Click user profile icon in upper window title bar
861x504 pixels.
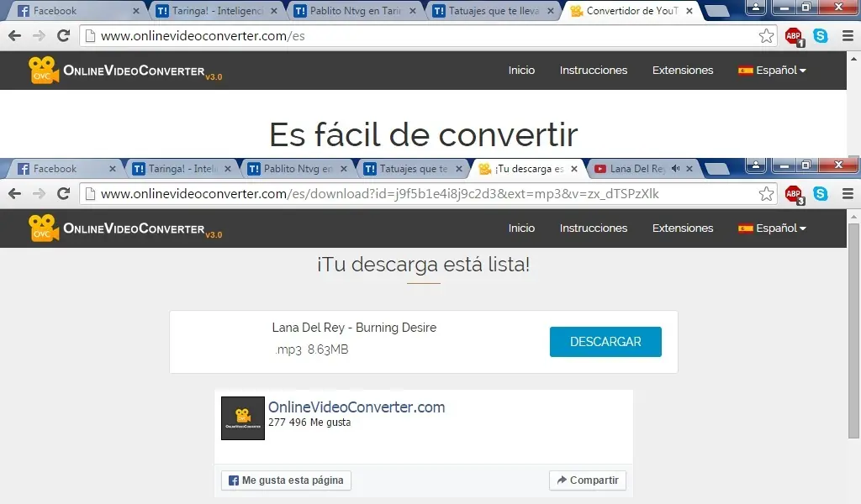point(756,7)
